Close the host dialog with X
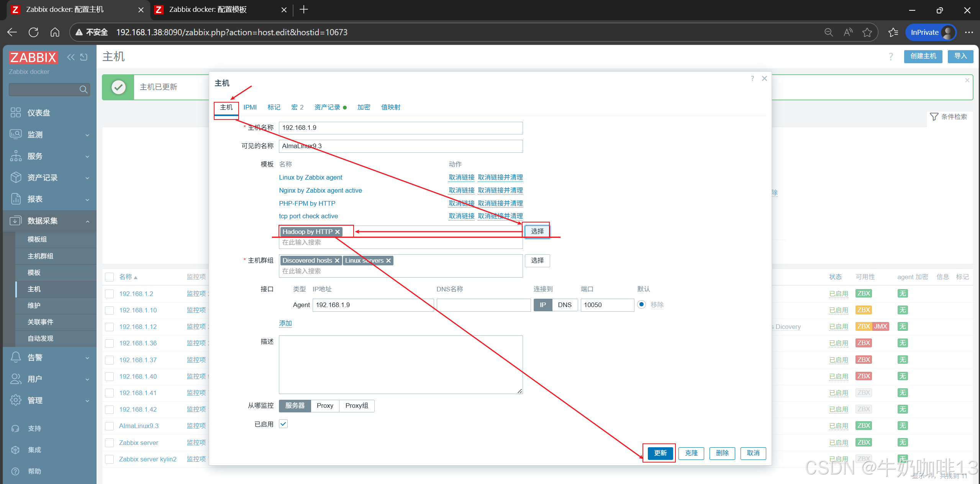The width and height of the screenshot is (980, 484). coord(764,78)
